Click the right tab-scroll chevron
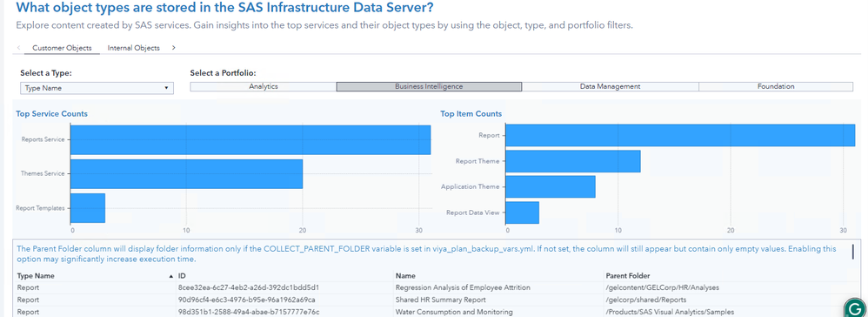This screenshot has width=868, height=317. (x=174, y=48)
